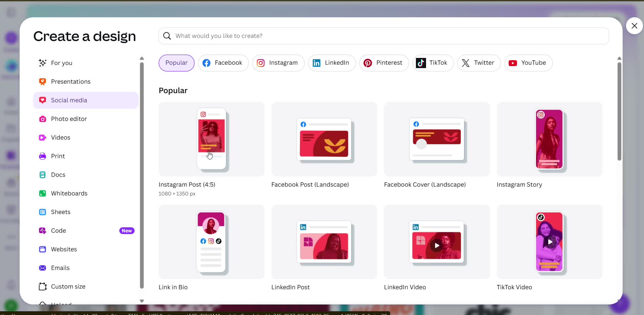Choose the LinkedIn Video thumbnail
The width and height of the screenshot is (644, 315).
(x=437, y=242)
